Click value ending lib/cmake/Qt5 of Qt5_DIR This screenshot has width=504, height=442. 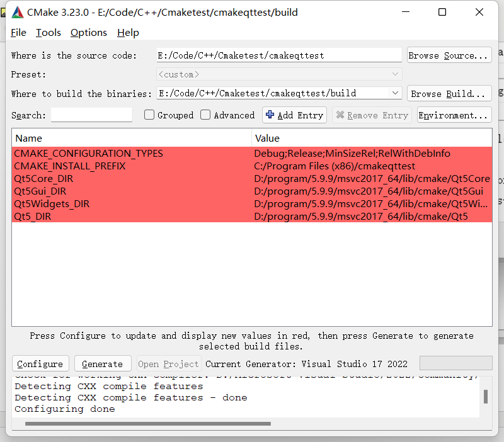coord(360,216)
